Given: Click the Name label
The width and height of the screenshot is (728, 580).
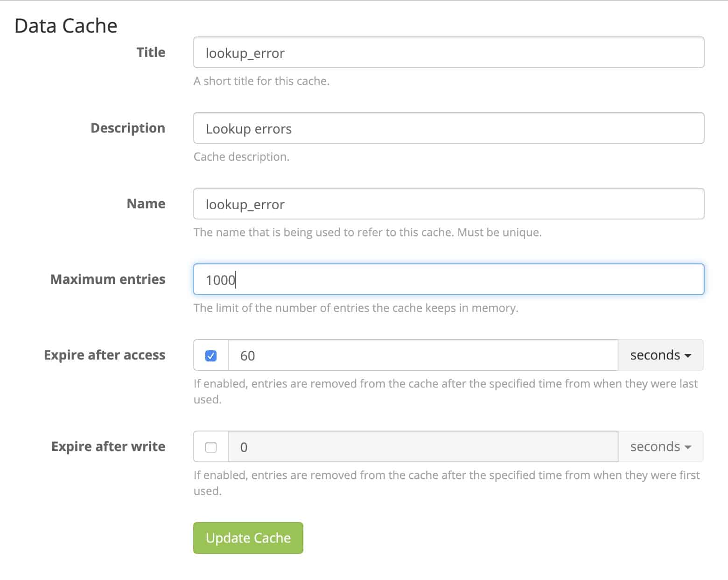Looking at the screenshot, I should [146, 204].
